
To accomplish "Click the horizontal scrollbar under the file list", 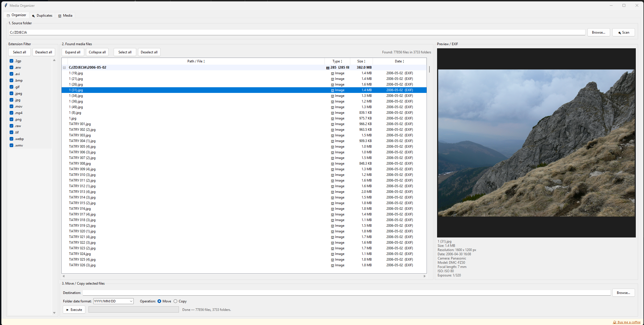I will point(244,276).
